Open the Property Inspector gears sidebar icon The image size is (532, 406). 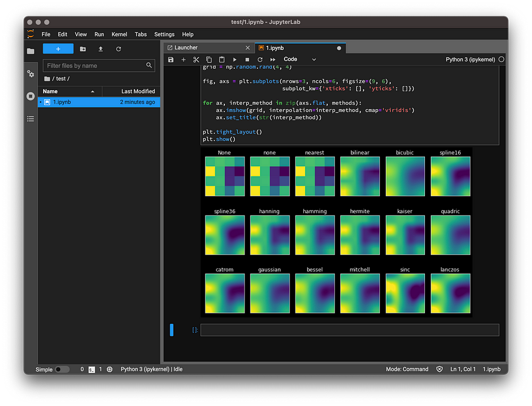[x=30, y=74]
